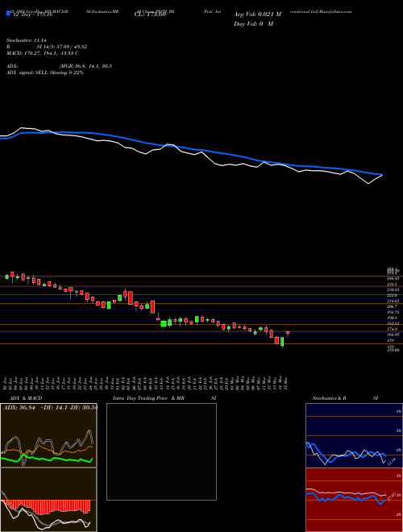Click the 246.45 price axis label
Screen dimensions: 403x532
(x=393, y=278)
